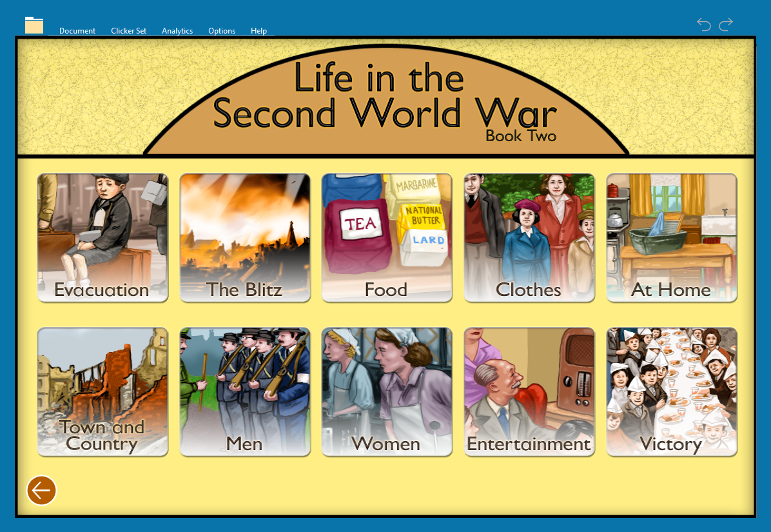Open the Entertainment chapter tile
771x532 pixels.
(x=529, y=391)
